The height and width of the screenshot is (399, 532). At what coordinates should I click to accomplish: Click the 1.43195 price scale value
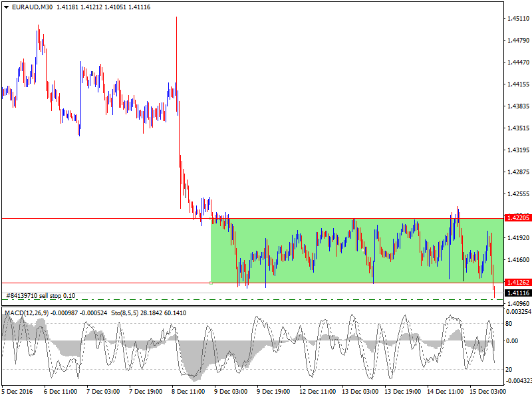(x=518, y=150)
